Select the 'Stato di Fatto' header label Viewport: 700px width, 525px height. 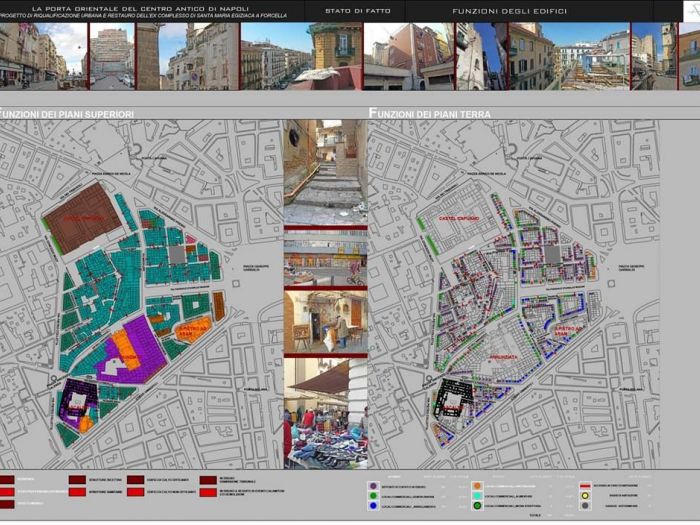[358, 11]
